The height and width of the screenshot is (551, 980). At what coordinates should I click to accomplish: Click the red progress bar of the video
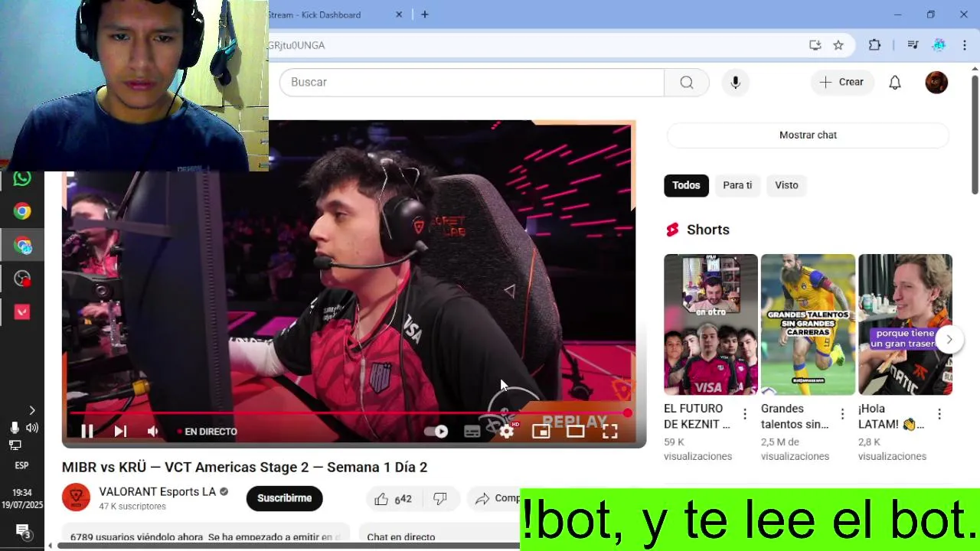click(x=348, y=413)
